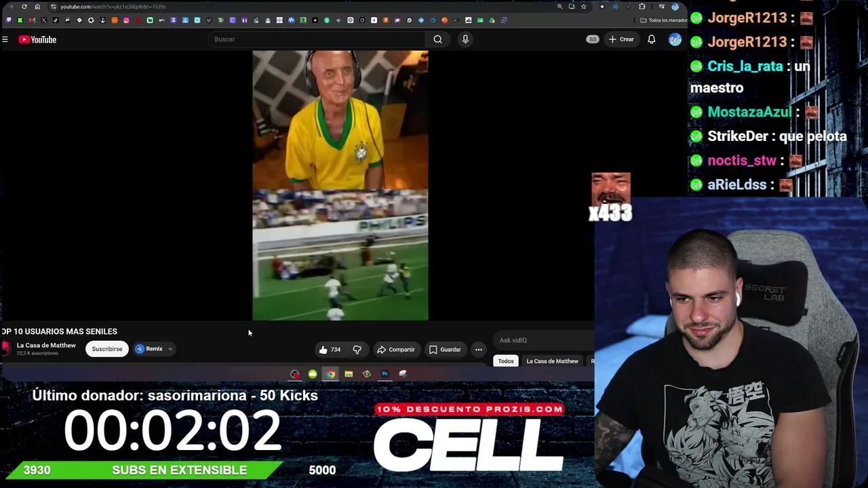This screenshot has width=868, height=488.
Task: Click the Prozis 10% descuento banner
Action: point(469,409)
